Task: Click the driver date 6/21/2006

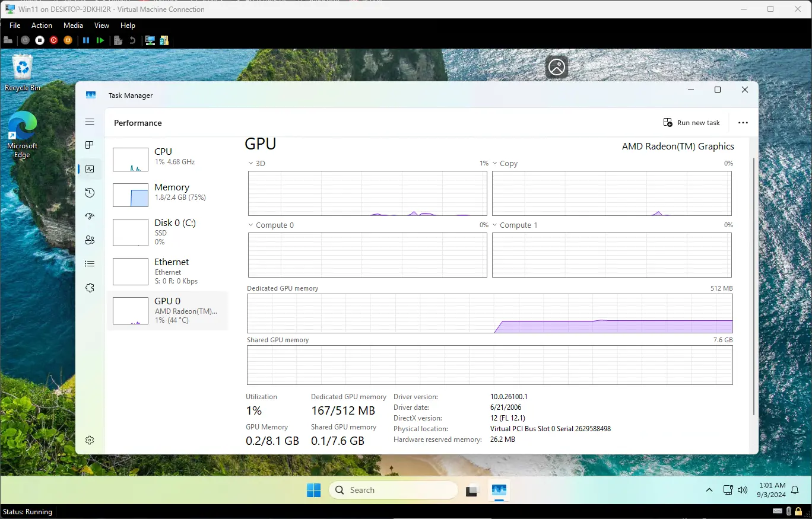Action: pyautogui.click(x=505, y=407)
